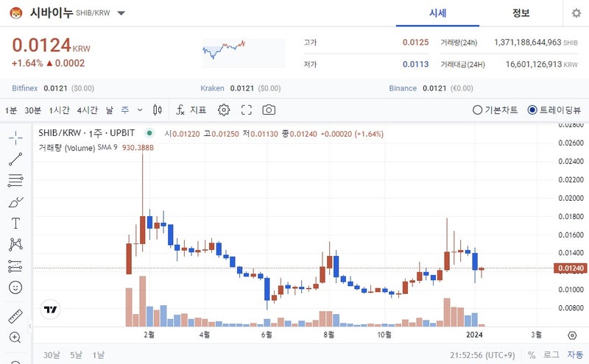This screenshot has height=364, width=589.
Task: Open the 지표 indicators menu
Action: 191,110
